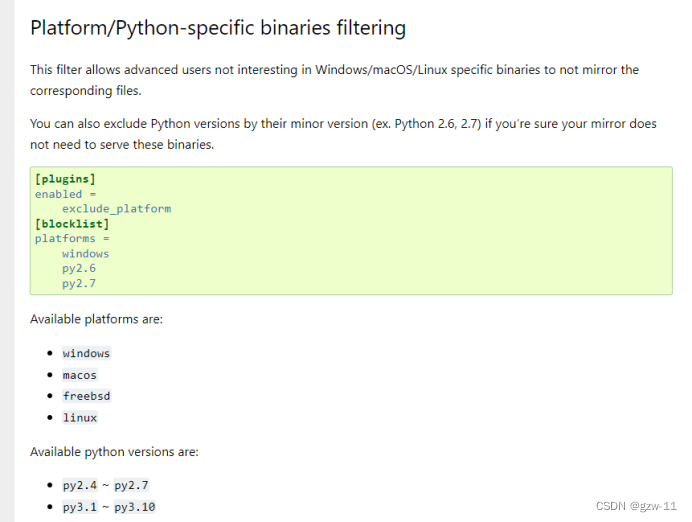
Task: Click the "Available platforms are:" text
Action: pyautogui.click(x=96, y=319)
